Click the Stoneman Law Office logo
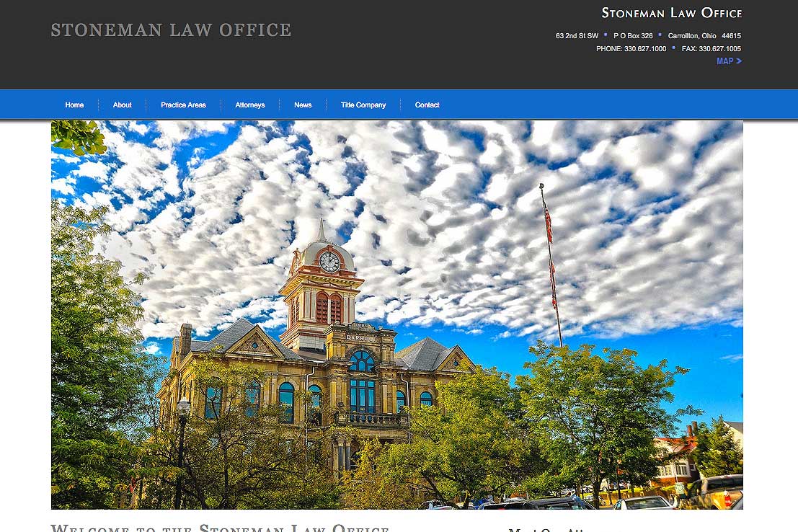 (x=670, y=12)
